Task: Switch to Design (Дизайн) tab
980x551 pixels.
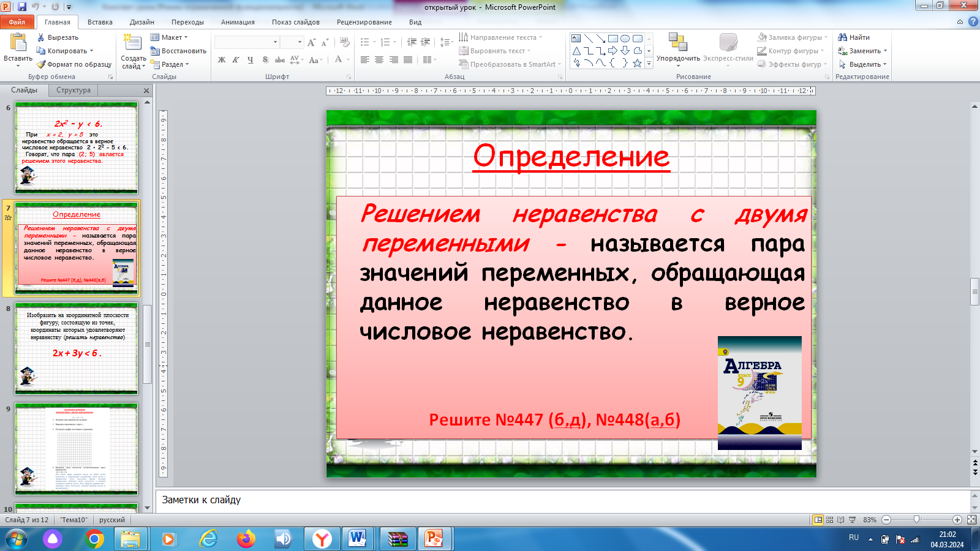Action: tap(142, 22)
